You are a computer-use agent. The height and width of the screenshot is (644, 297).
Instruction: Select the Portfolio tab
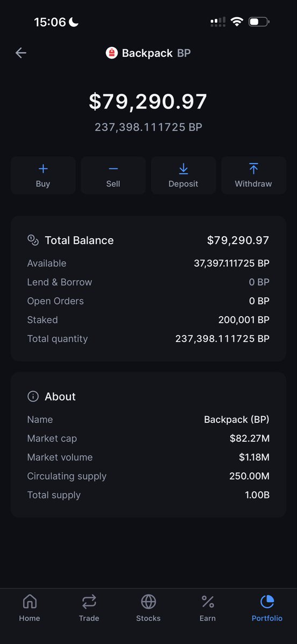[x=267, y=608]
